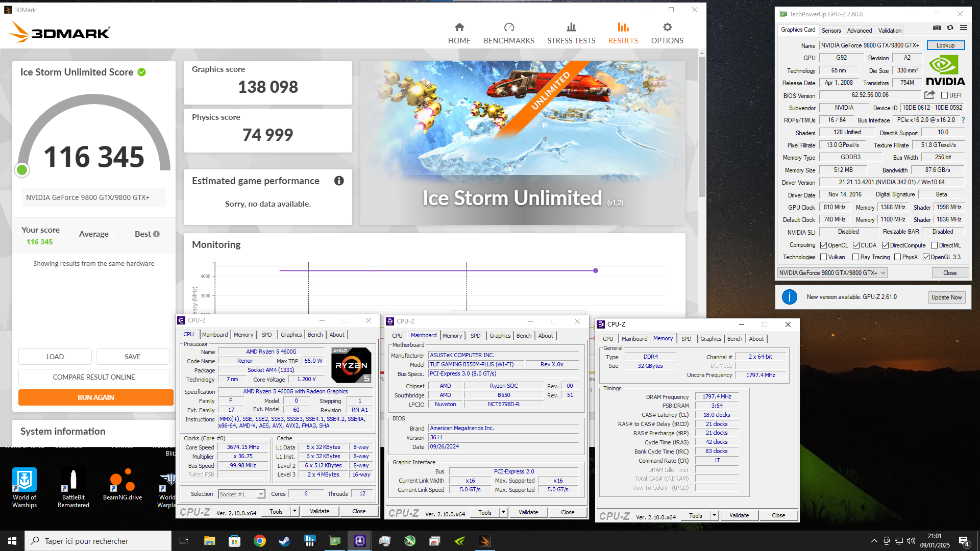The width and height of the screenshot is (980, 551).
Task: Toggle the UEFI checkbox in GPU-Z
Action: (944, 95)
